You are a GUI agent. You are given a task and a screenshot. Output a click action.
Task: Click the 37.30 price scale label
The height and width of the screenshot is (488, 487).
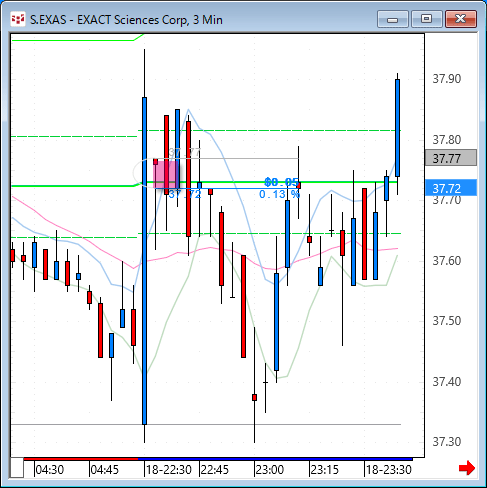click(447, 442)
